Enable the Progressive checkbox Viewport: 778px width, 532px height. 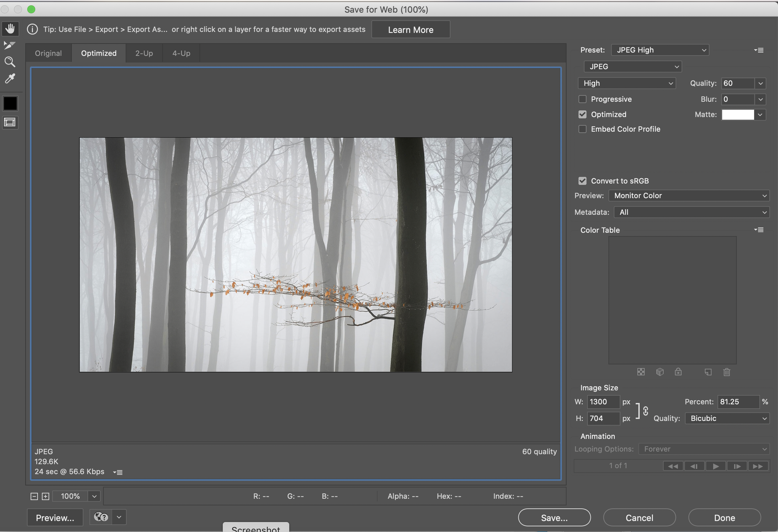tap(583, 99)
